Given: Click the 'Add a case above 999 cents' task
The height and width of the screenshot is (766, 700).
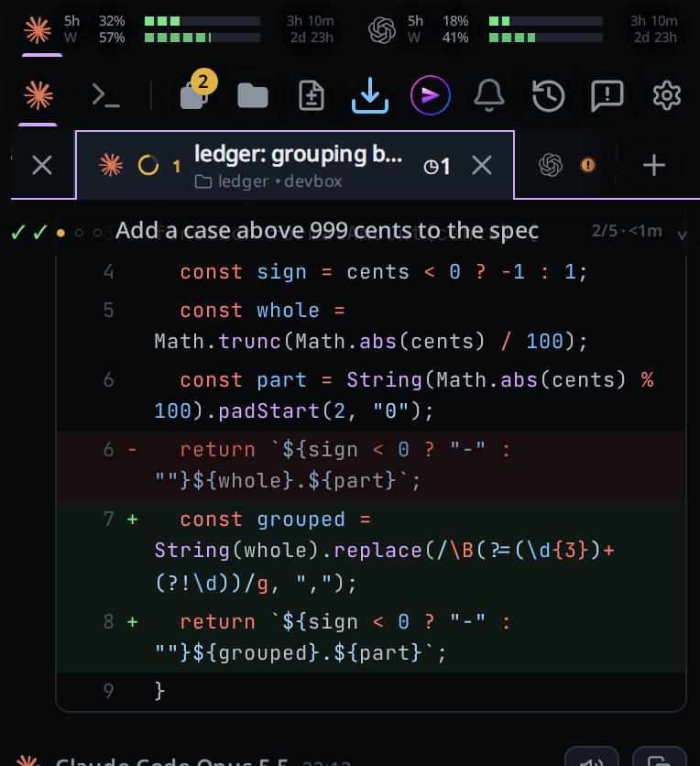Looking at the screenshot, I should point(327,231).
